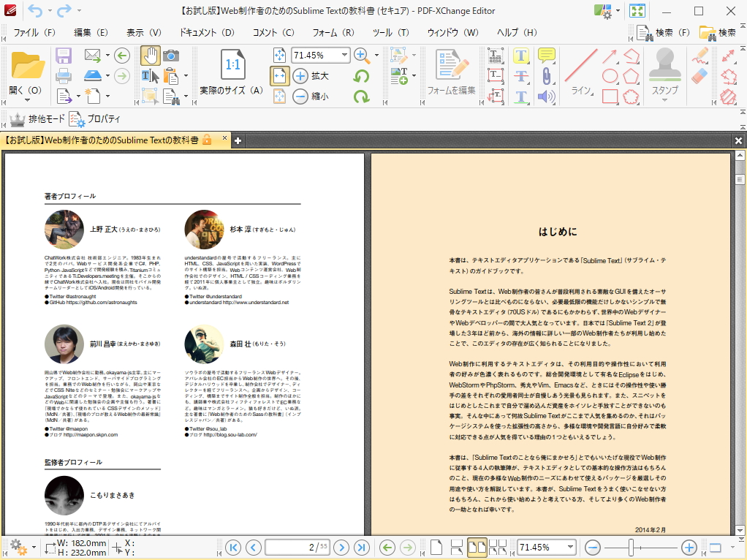The height and width of the screenshot is (560, 747).
Task: Select the Typewriter text tool
Action: click(496, 56)
